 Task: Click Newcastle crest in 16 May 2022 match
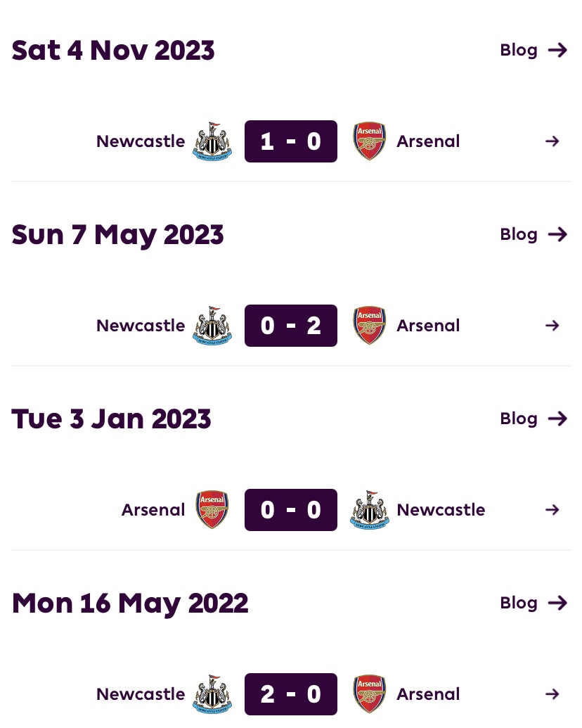click(212, 694)
